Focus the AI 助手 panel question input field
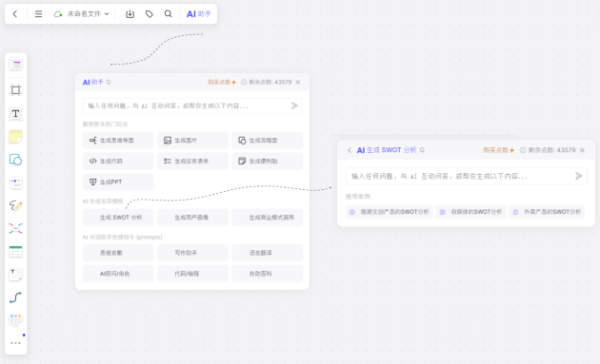Screen dimensions: 600x364 [x=192, y=106]
